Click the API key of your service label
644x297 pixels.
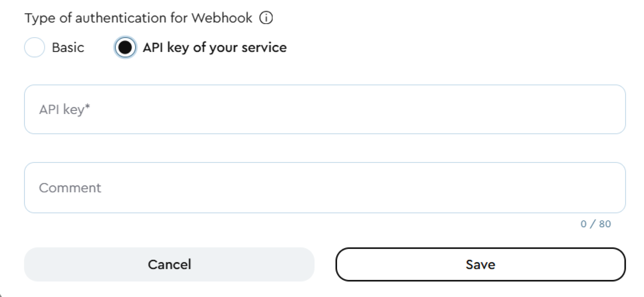(x=215, y=48)
